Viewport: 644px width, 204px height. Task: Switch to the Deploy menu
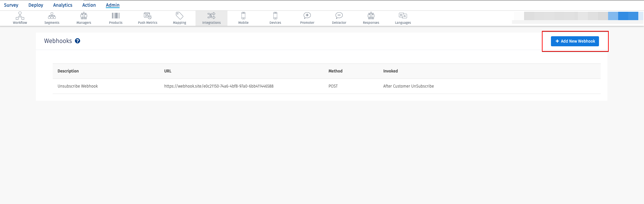(x=36, y=5)
